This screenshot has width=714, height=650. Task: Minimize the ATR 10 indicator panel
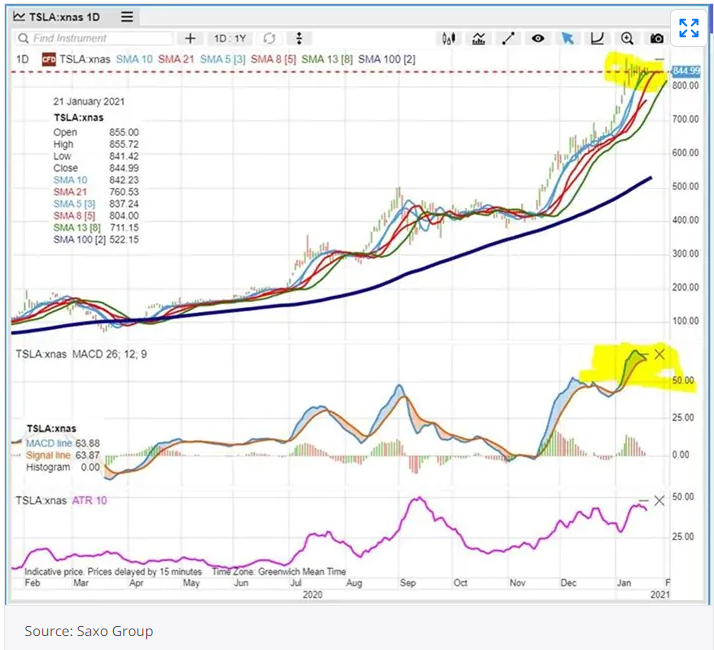click(643, 500)
